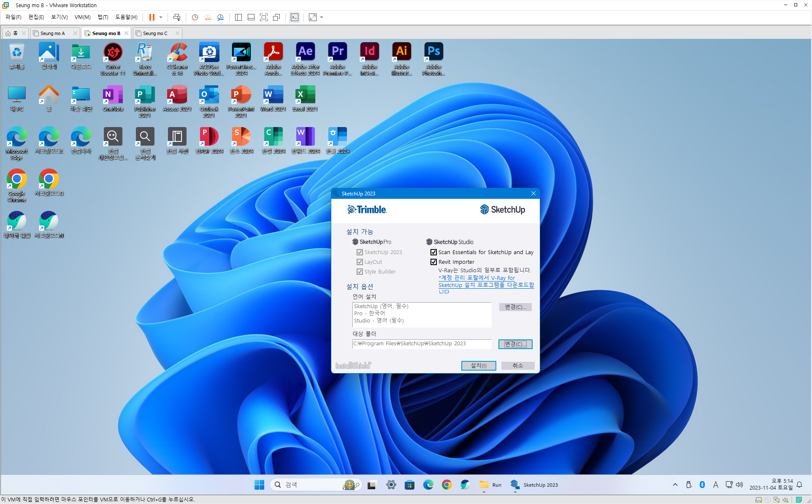
Task: Open the power options dropdown arrow beside pause
Action: tap(161, 17)
